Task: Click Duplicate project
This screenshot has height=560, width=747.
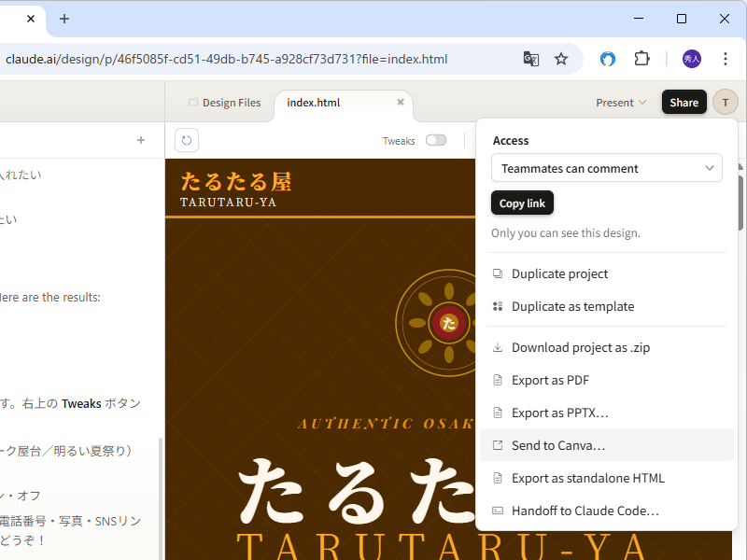Action: (x=559, y=273)
